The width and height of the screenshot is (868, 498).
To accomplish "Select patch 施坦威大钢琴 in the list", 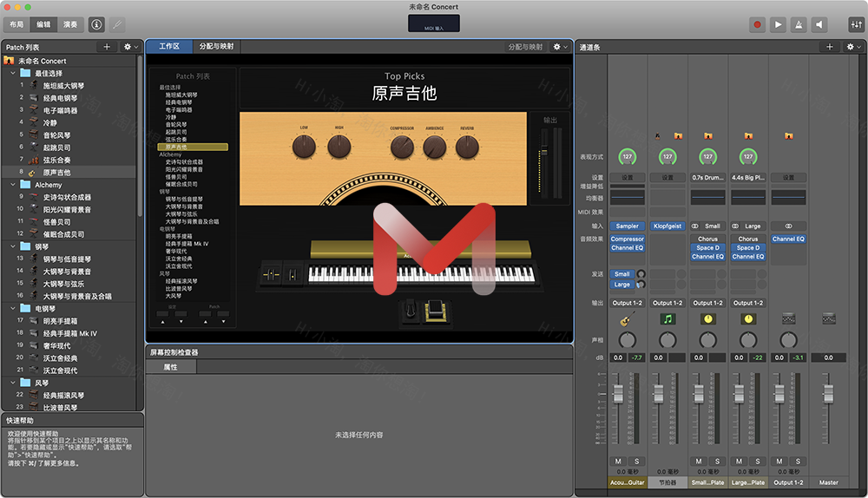I will (x=63, y=86).
